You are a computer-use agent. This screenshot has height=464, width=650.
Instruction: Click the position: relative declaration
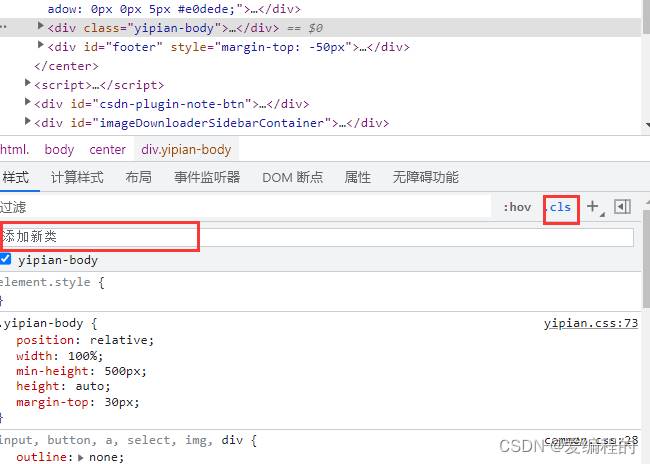(85, 340)
